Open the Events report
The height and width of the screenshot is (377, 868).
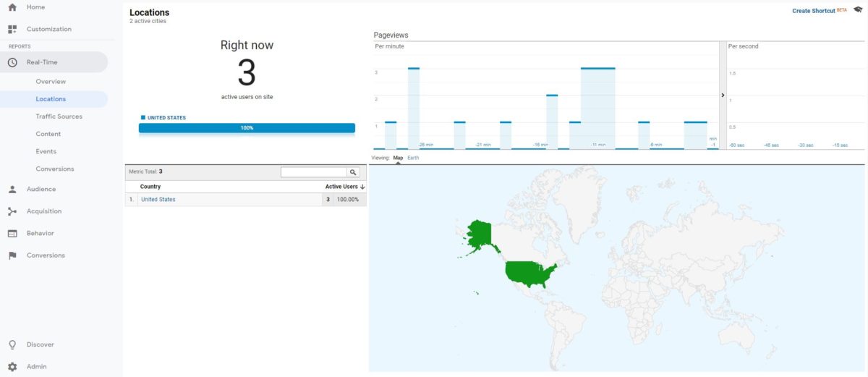[x=46, y=151]
